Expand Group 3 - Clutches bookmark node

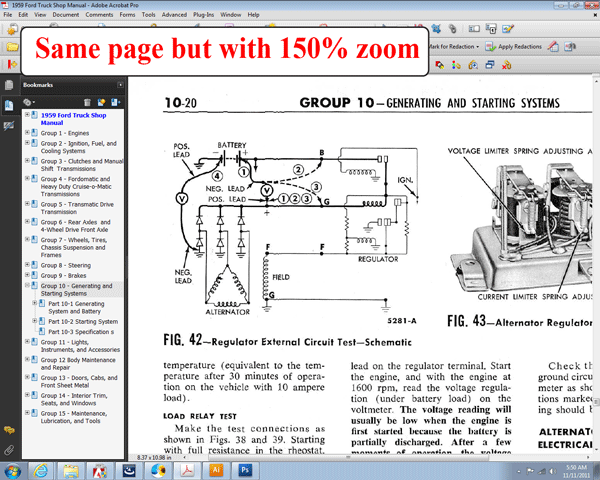(27, 161)
